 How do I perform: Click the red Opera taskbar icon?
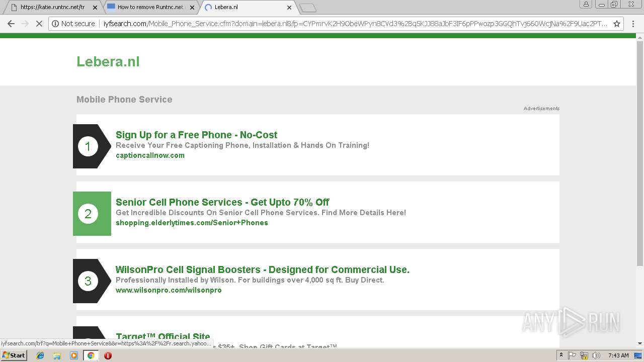point(108,355)
